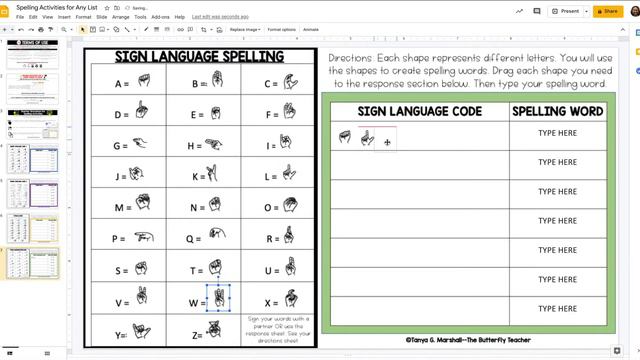Viewport: 640px width, 360px height.
Task: Click the Border dash icon
Action: tap(167, 30)
